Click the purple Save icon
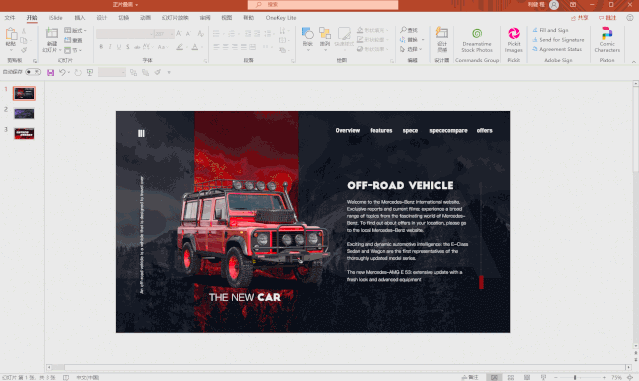Viewport: 639px width, 381px height. tap(50, 73)
